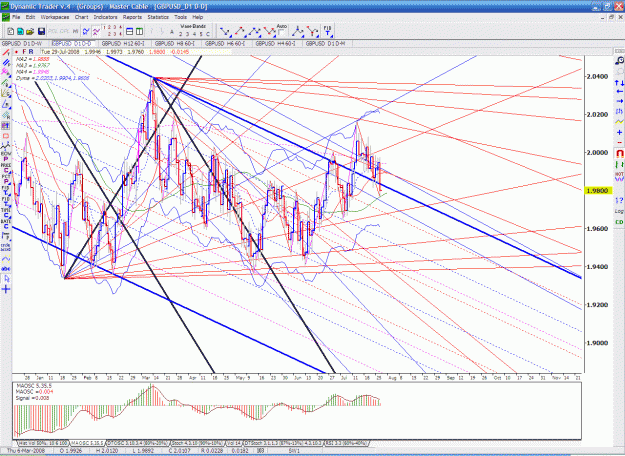Screen dimensions: 625x456
Task: Select the red rectangle drawing tool
Action: pos(6,137)
